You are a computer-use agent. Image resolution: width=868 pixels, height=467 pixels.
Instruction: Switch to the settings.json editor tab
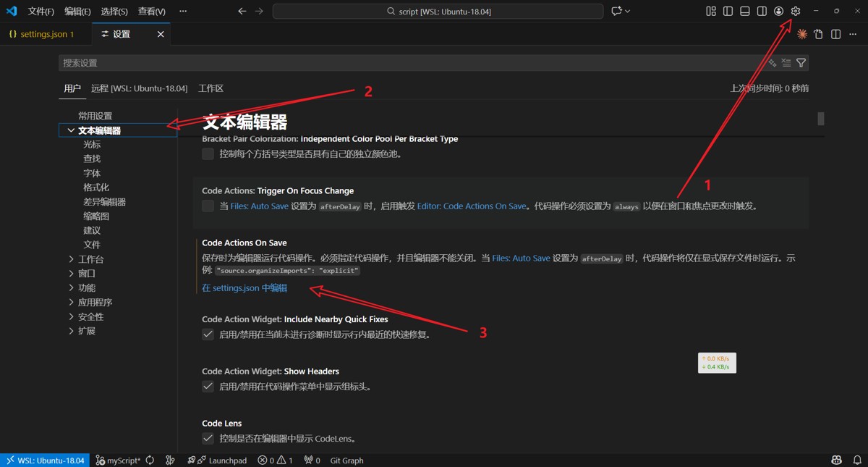tap(46, 34)
